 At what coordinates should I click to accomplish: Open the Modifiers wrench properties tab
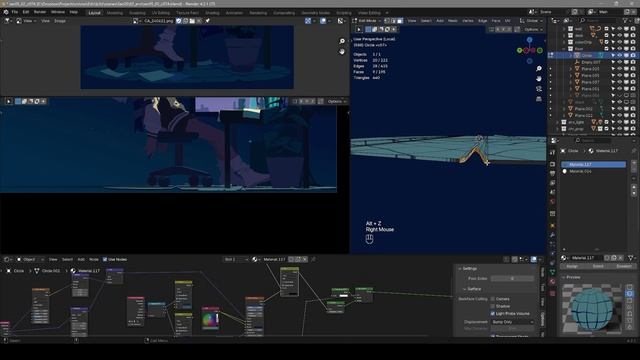(552, 235)
